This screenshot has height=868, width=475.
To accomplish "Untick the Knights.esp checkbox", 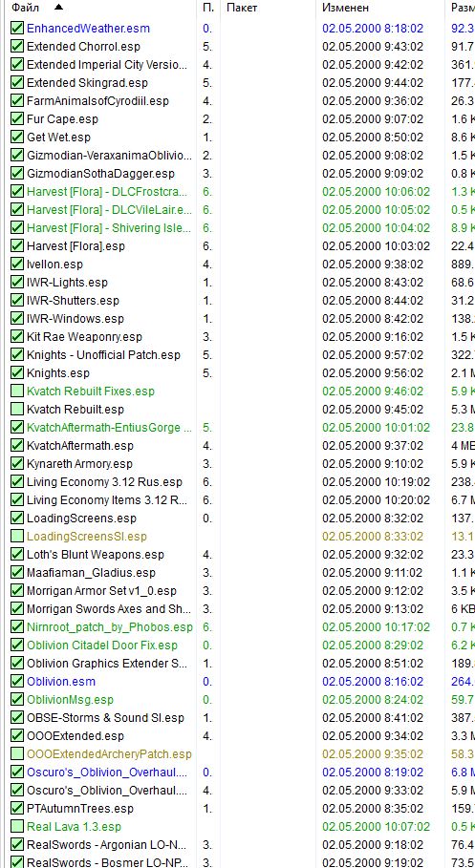I will point(17,373).
